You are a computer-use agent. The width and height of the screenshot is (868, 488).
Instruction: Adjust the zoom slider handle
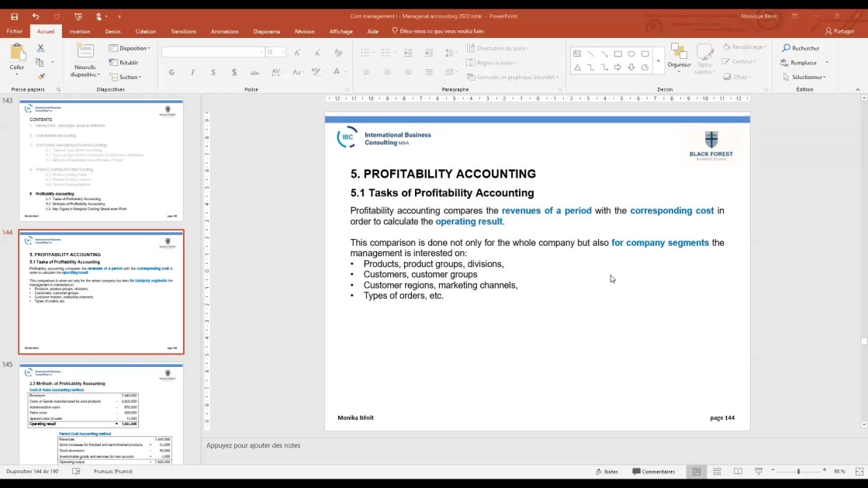798,472
